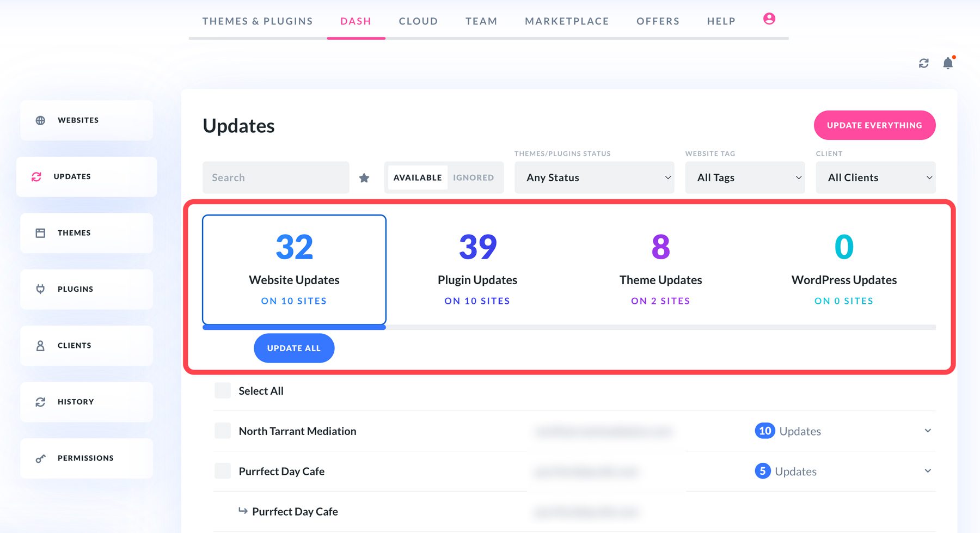Check the North Tarrant Mediation checkbox
This screenshot has width=980, height=533.
coord(222,430)
